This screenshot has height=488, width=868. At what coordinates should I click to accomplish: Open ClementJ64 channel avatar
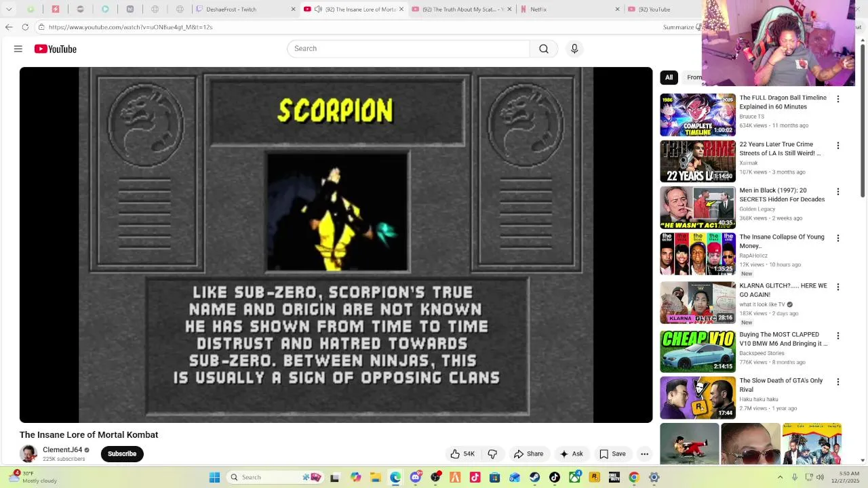[28, 454]
